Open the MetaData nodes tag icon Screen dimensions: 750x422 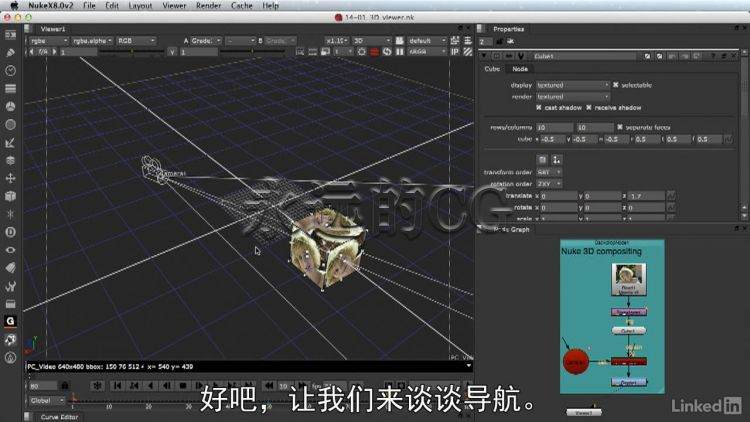pos(10,268)
